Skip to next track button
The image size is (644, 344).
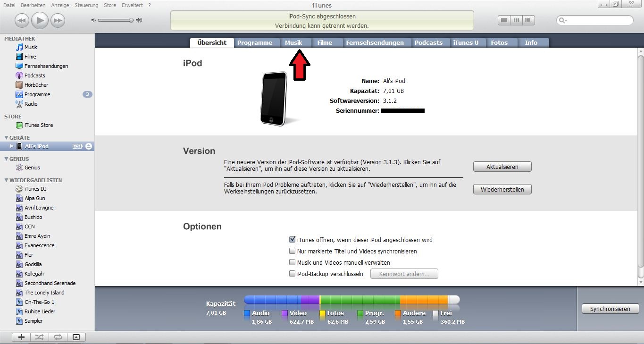click(x=58, y=20)
